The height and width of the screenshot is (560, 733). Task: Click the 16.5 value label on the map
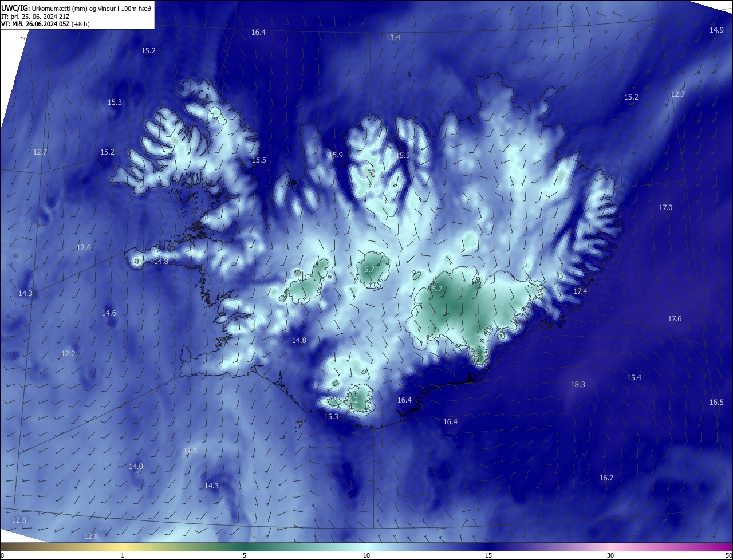click(x=716, y=402)
